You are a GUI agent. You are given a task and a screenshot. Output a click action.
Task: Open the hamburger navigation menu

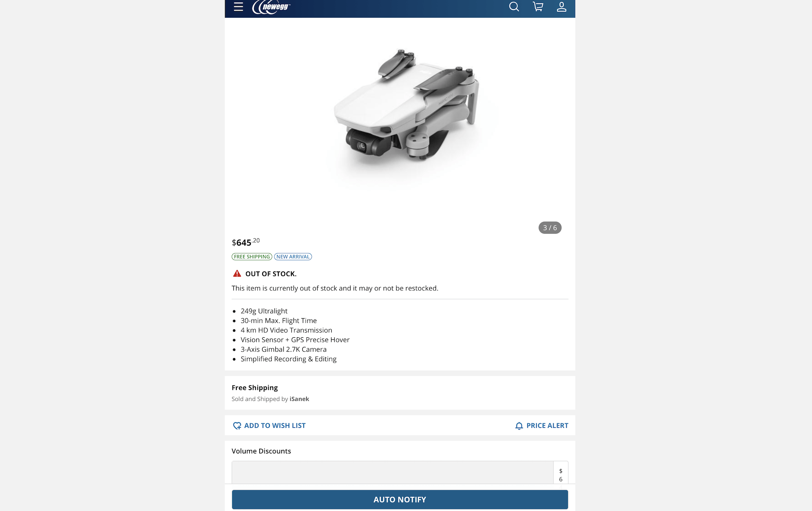(x=238, y=7)
